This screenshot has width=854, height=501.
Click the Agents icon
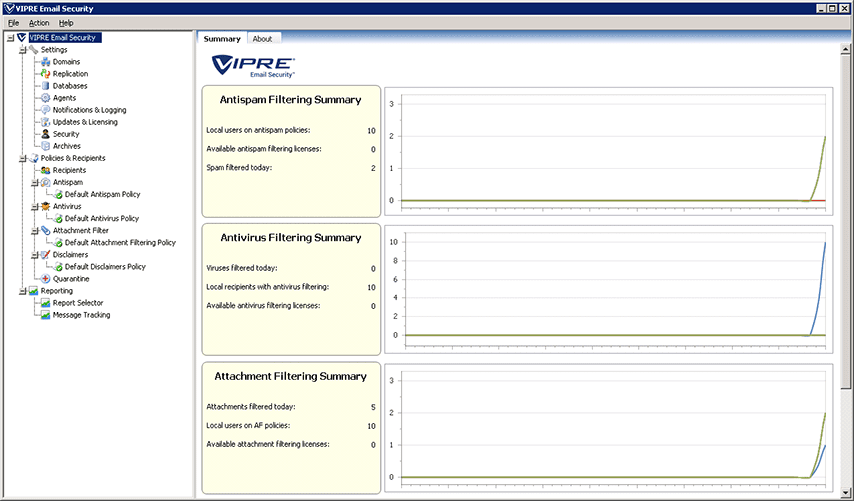pyautogui.click(x=45, y=98)
